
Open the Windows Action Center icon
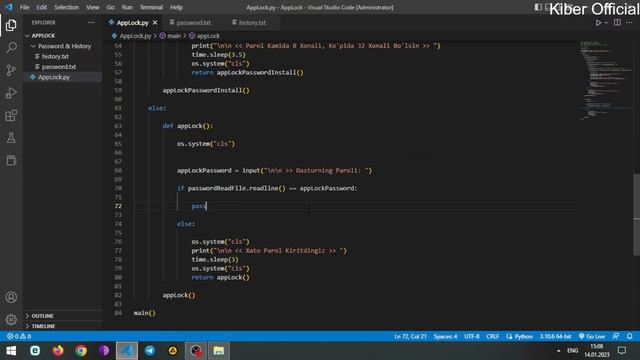(x=622, y=351)
